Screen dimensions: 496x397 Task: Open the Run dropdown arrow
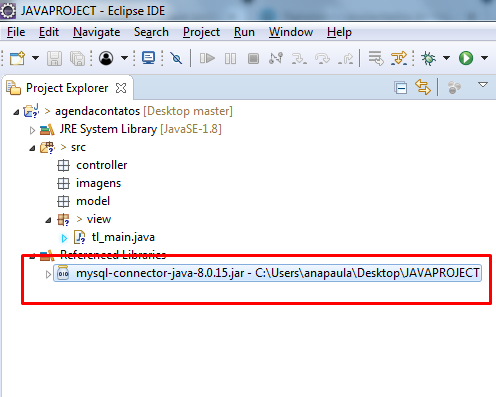tap(485, 58)
